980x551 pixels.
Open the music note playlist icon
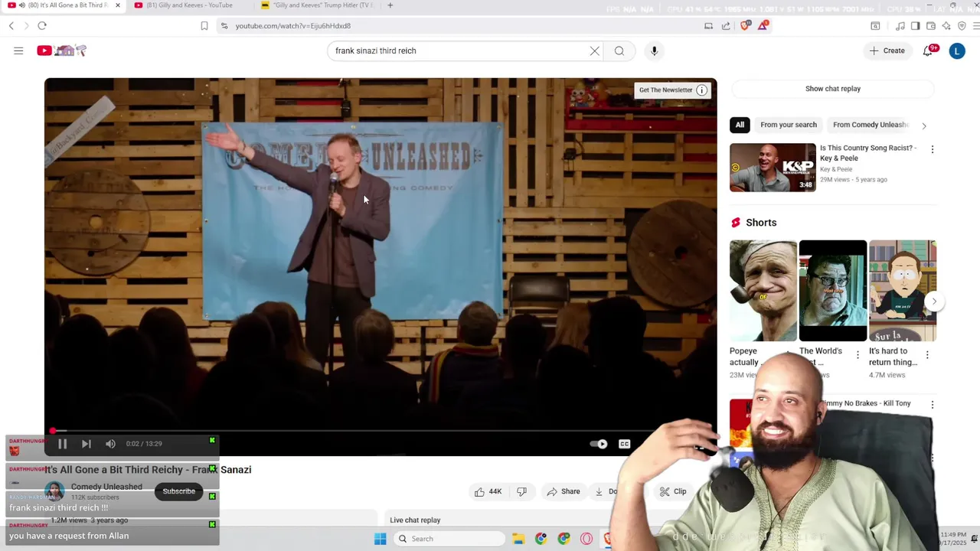[900, 26]
